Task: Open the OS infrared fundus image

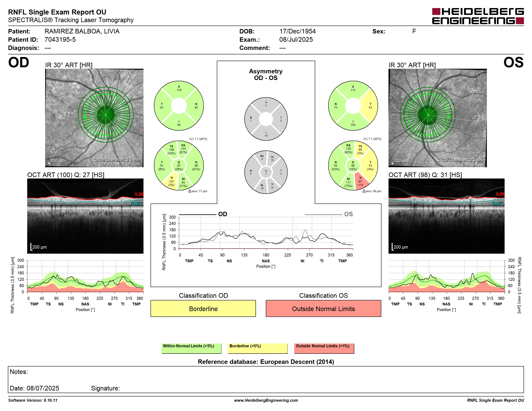Action: [437, 118]
